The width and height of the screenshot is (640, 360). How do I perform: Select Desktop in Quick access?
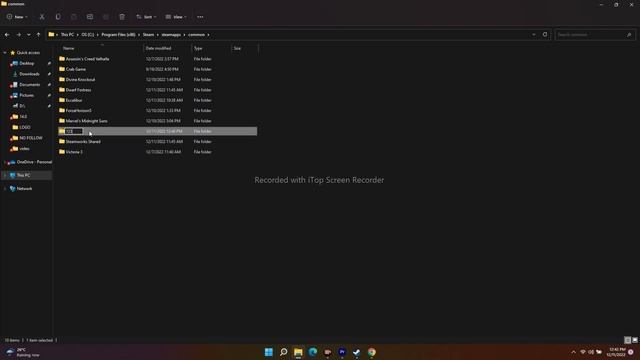27,63
